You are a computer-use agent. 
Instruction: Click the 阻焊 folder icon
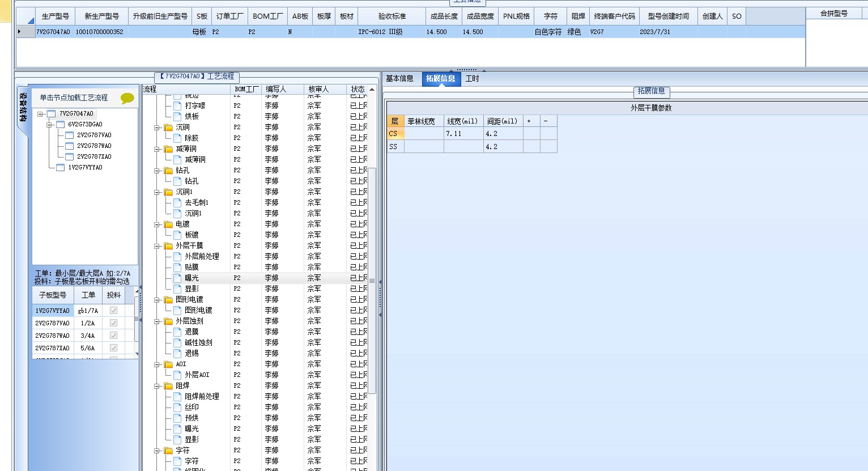(x=168, y=386)
